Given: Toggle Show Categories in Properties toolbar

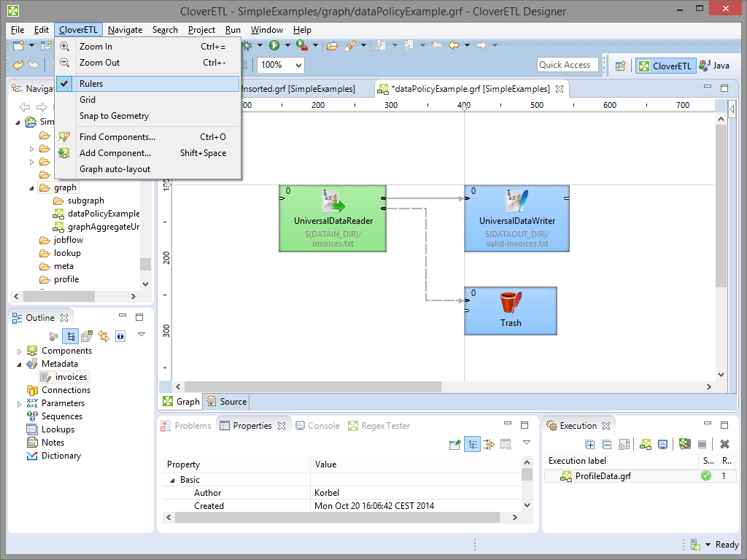Looking at the screenshot, I should (472, 445).
